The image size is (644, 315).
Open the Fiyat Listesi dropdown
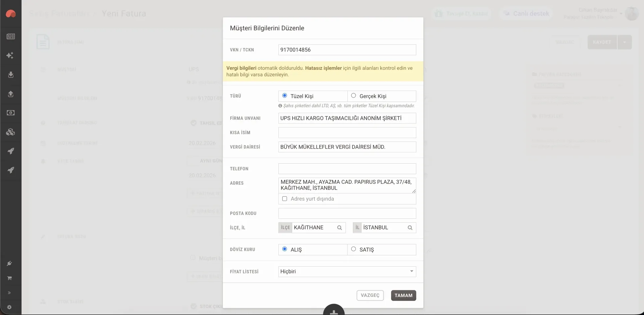tap(347, 271)
